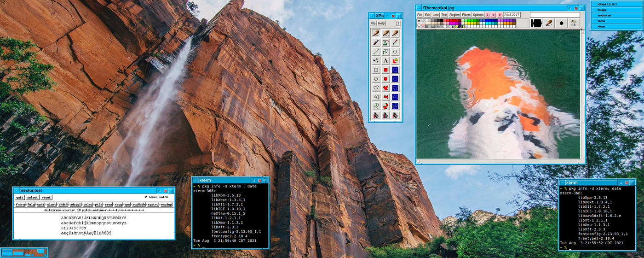Open the Text menu in canvas window

tap(444, 15)
